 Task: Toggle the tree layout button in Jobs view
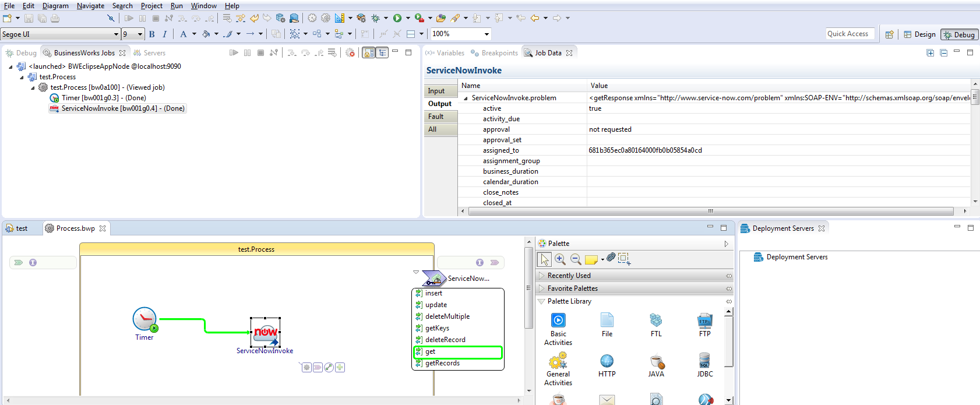(x=382, y=53)
